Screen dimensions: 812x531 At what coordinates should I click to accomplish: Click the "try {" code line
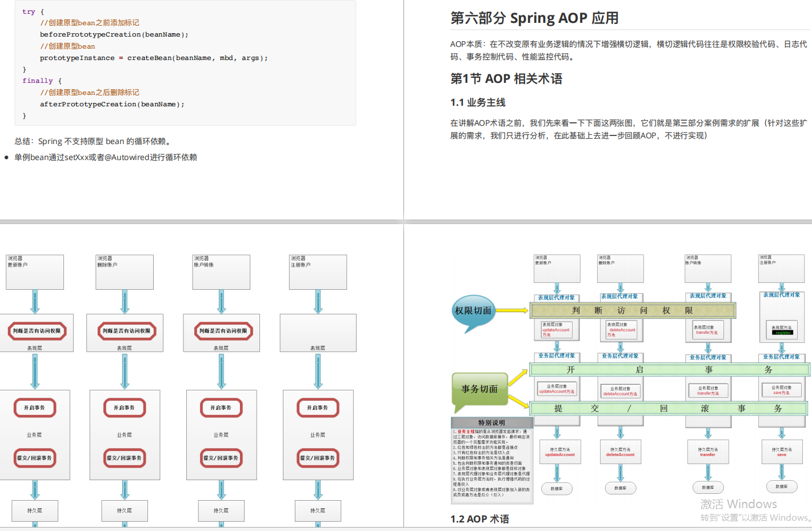tap(33, 11)
